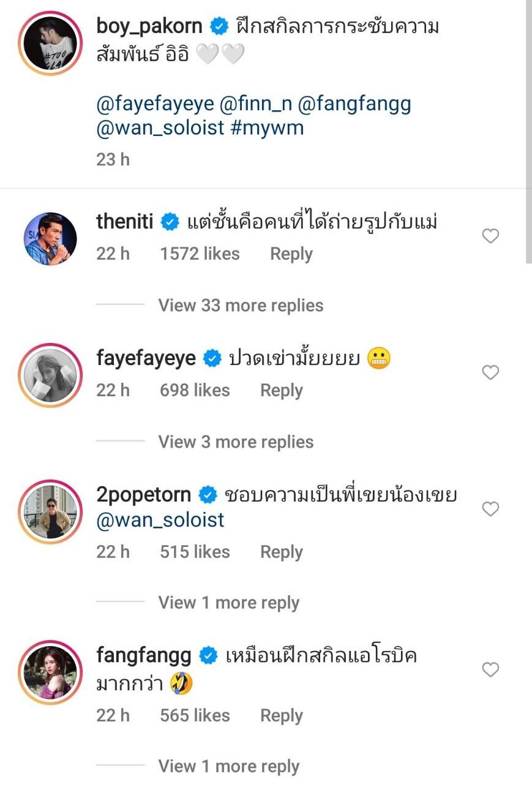Like 2popetorn's comment using heart icon
Image resolution: width=532 pixels, height=790 pixels.
(x=490, y=509)
